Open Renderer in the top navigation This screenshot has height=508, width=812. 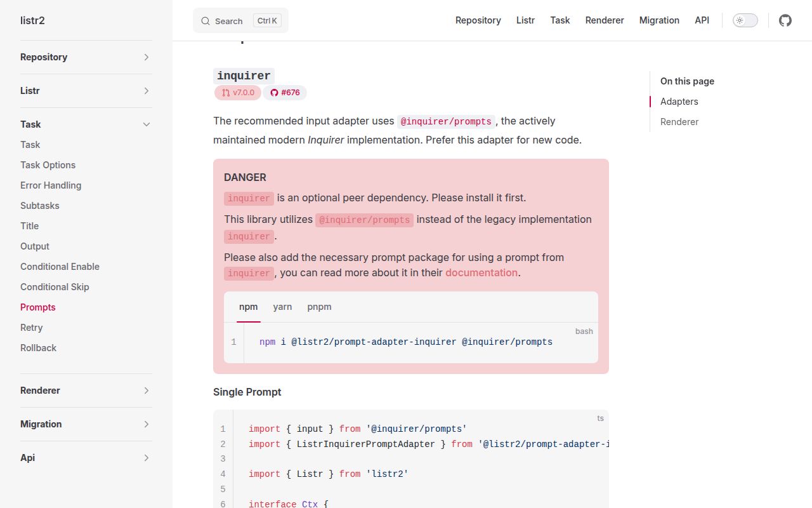[605, 20]
